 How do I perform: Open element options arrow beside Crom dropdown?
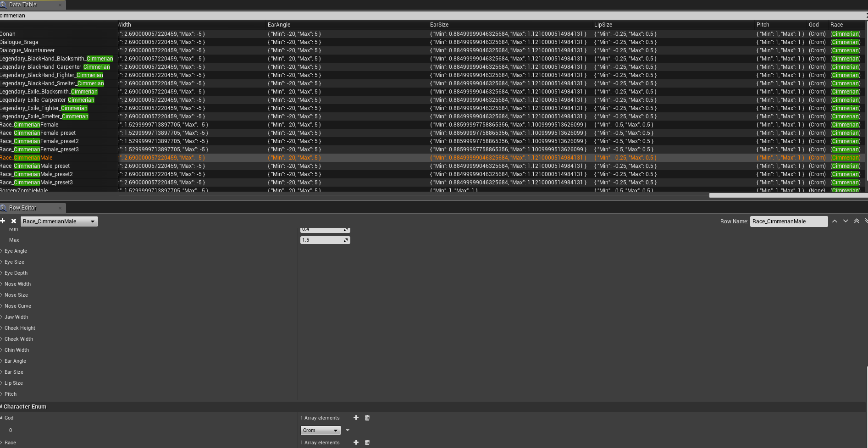click(348, 430)
